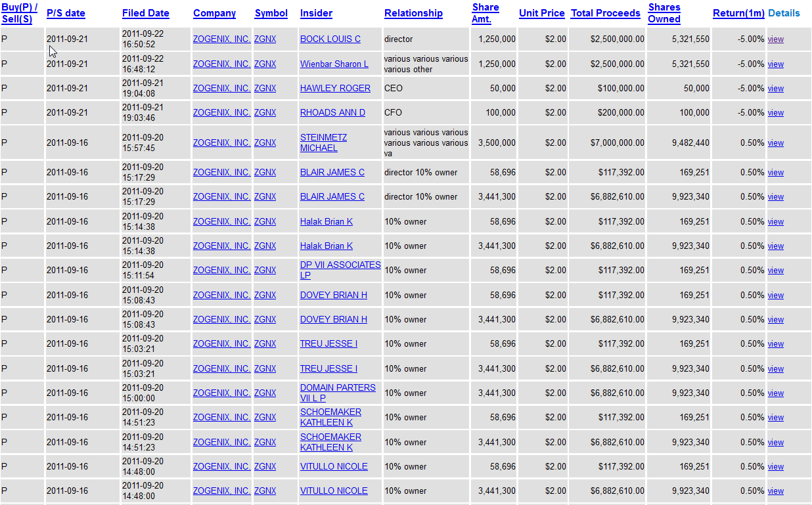Image resolution: width=812 pixels, height=505 pixels.
Task: Open insider profile for BOCK LOUIS C
Action: click(x=330, y=39)
